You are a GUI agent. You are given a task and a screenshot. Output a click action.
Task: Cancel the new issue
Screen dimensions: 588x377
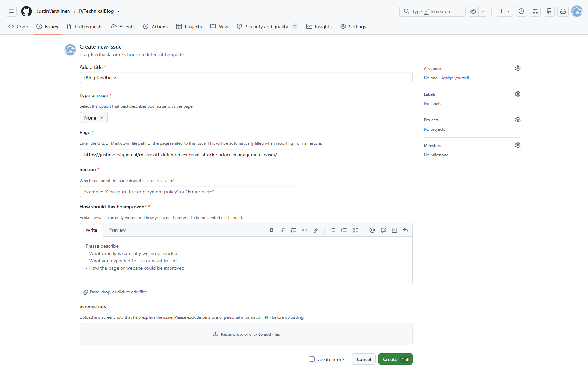(x=364, y=359)
